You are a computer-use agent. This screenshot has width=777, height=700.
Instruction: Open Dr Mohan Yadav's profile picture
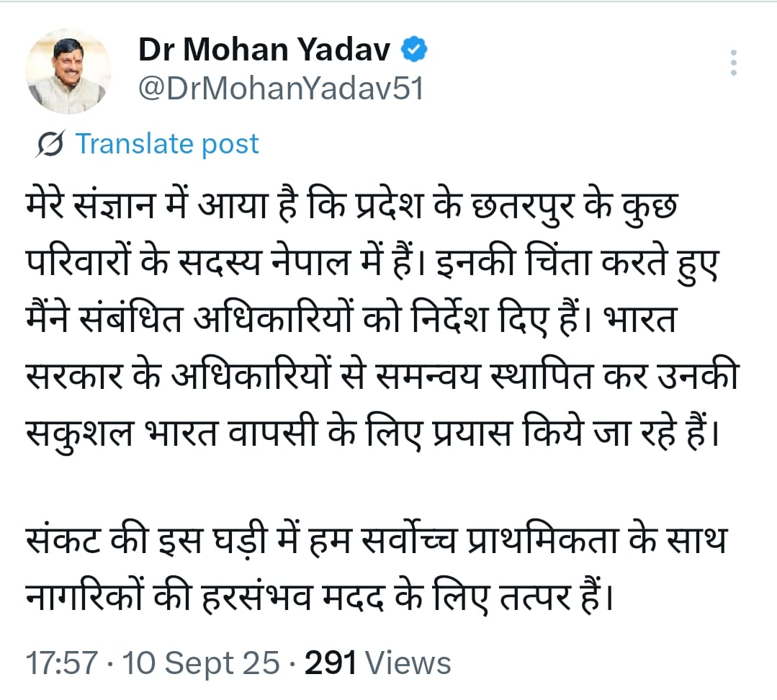(70, 72)
